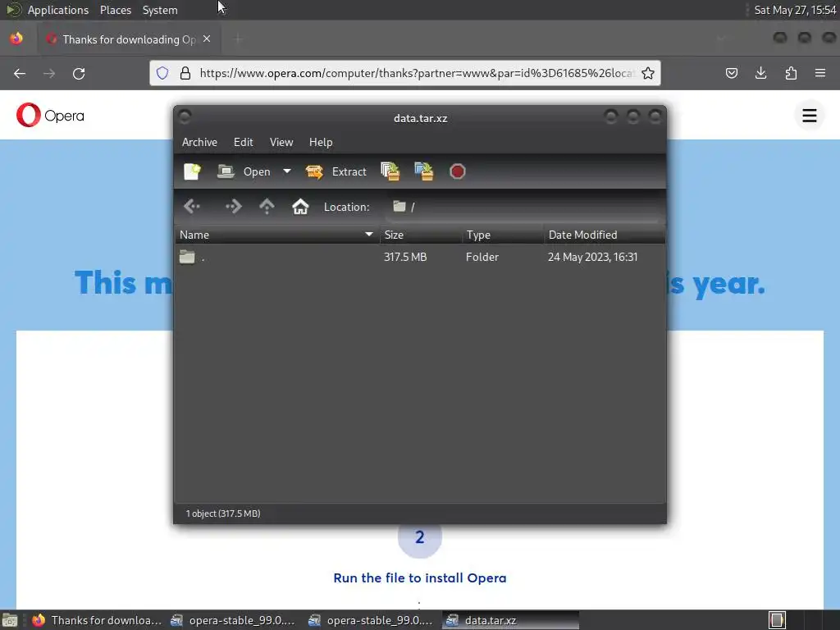Open a new Firefox tab
Image resolution: width=840 pixels, height=630 pixels.
tap(238, 39)
